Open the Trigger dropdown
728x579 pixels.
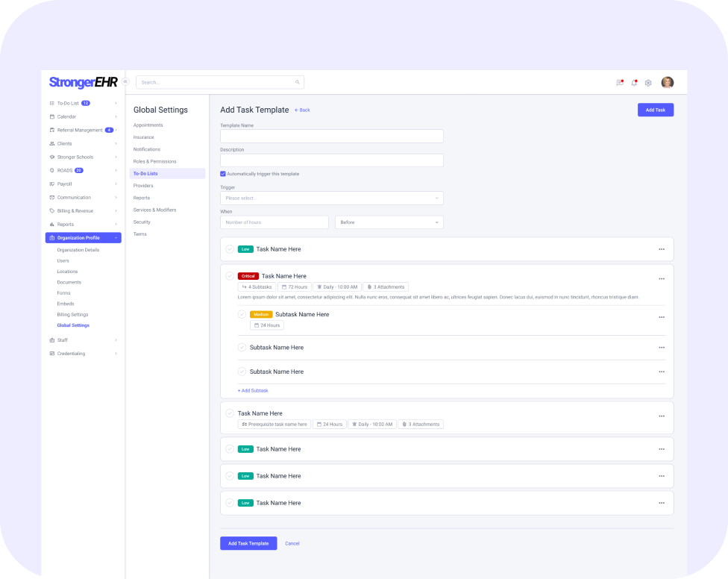tap(331, 198)
